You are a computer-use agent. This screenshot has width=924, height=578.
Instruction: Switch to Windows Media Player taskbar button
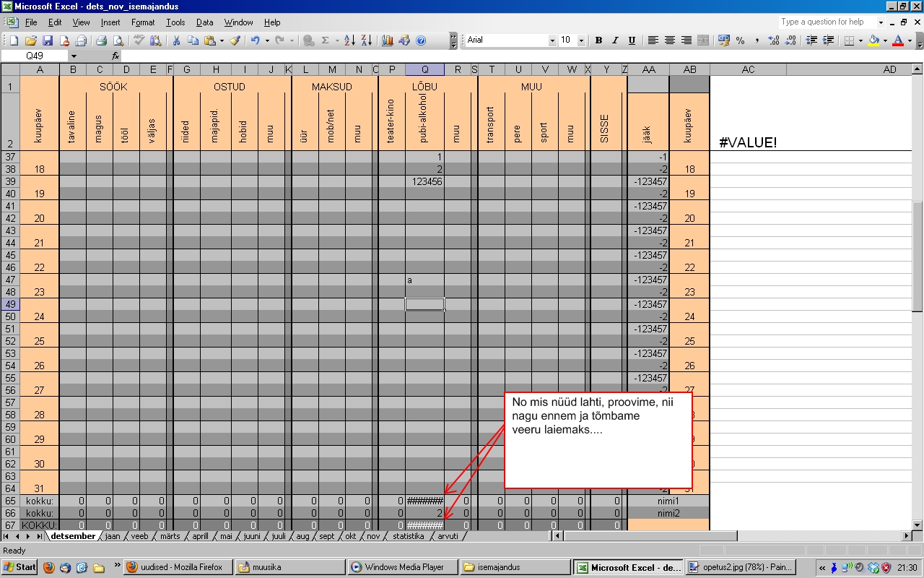tap(401, 567)
